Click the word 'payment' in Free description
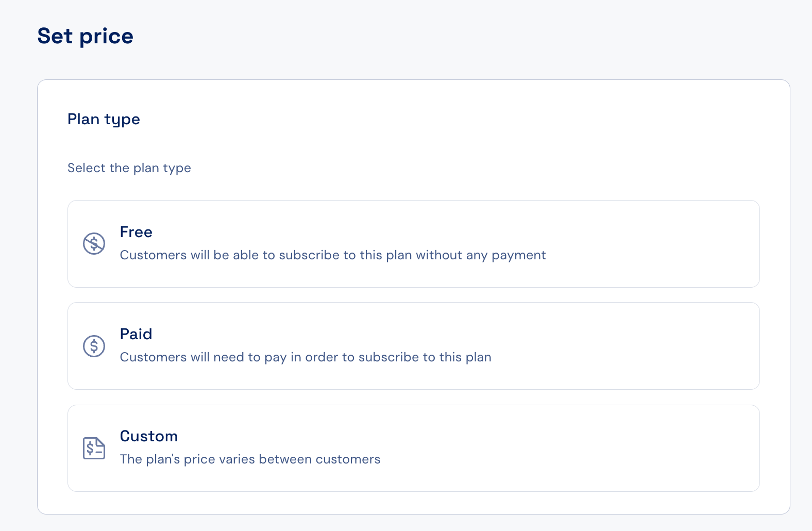Viewport: 812px width, 531px height. [519, 255]
